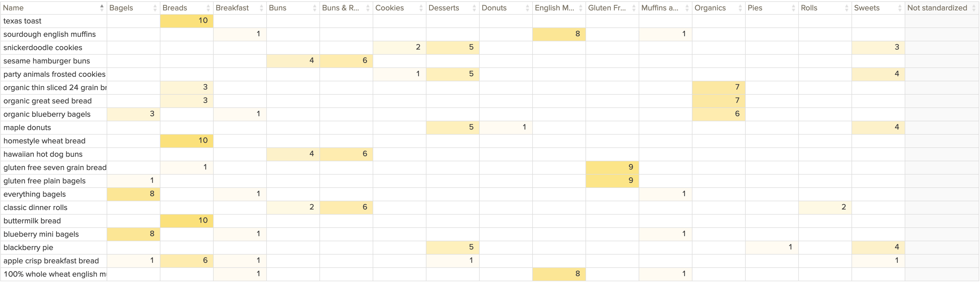
Task: Sort by Donuts using its arrow icon
Action: (x=527, y=8)
